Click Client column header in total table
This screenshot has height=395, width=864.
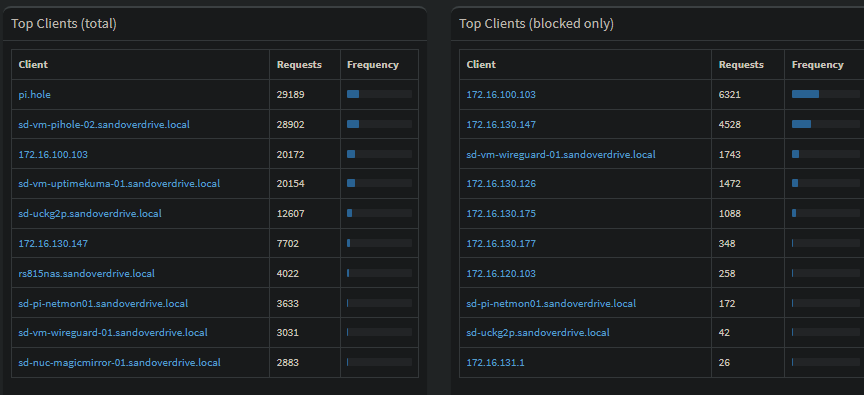tap(33, 64)
